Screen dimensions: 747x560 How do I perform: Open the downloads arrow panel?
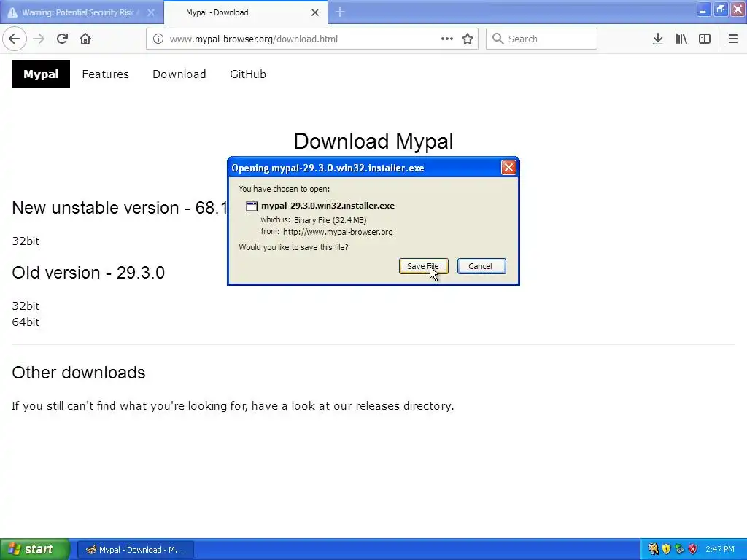coord(658,39)
